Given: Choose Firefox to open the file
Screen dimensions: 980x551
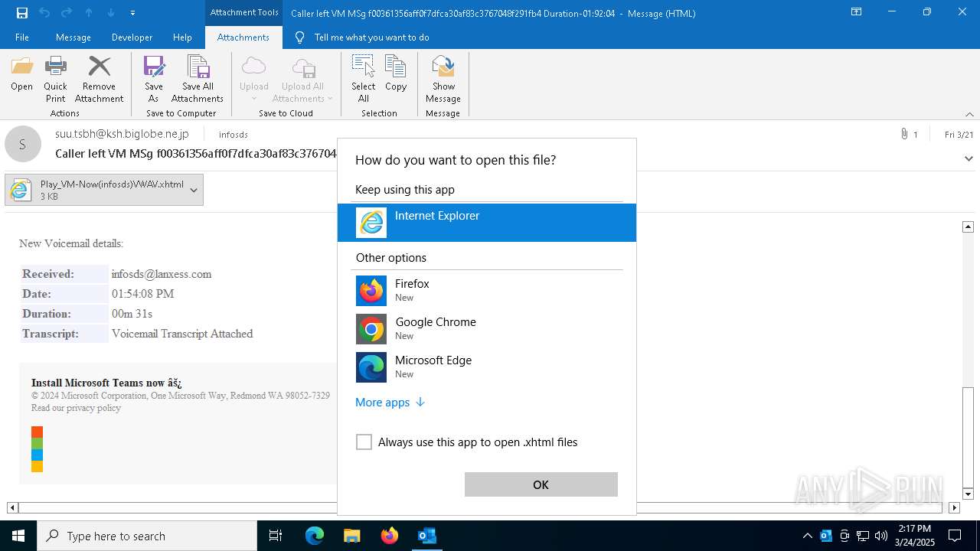Looking at the screenshot, I should point(487,291).
